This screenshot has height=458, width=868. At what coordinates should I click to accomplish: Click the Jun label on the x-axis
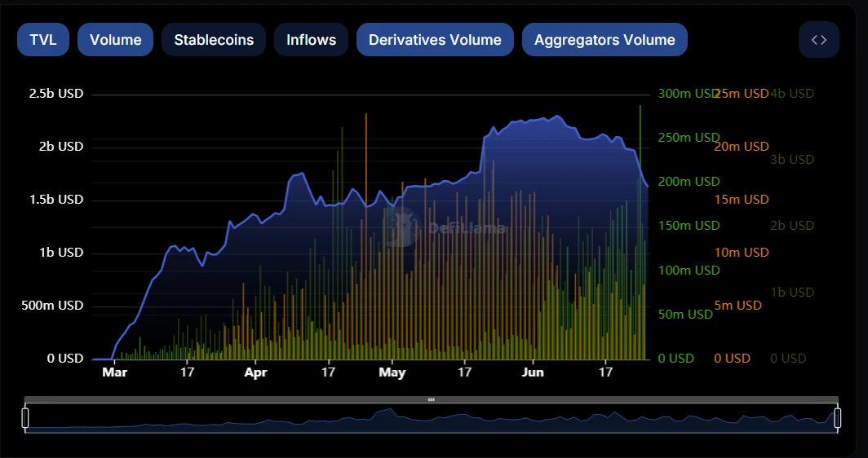pos(533,372)
